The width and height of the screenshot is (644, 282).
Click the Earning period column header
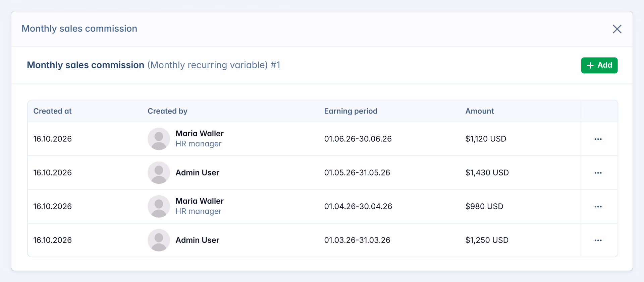tap(351, 111)
